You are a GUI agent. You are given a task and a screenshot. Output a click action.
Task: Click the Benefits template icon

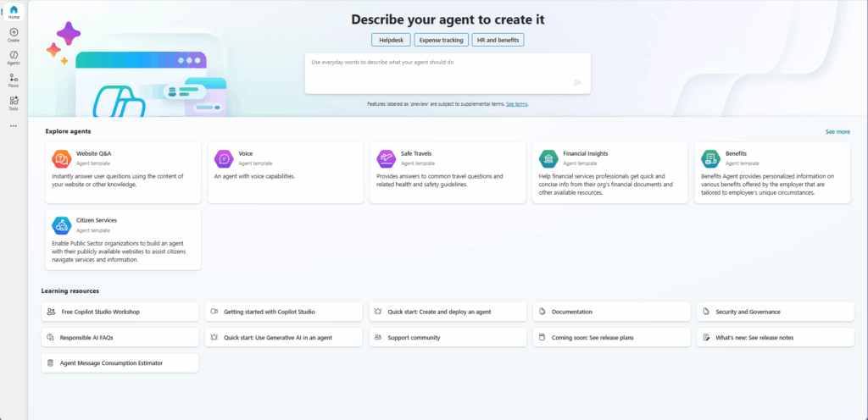click(x=711, y=158)
